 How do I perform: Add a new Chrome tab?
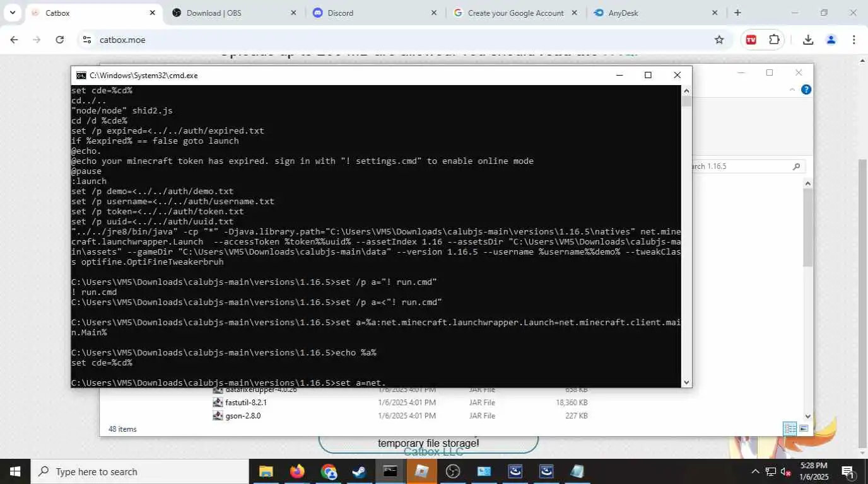(737, 13)
